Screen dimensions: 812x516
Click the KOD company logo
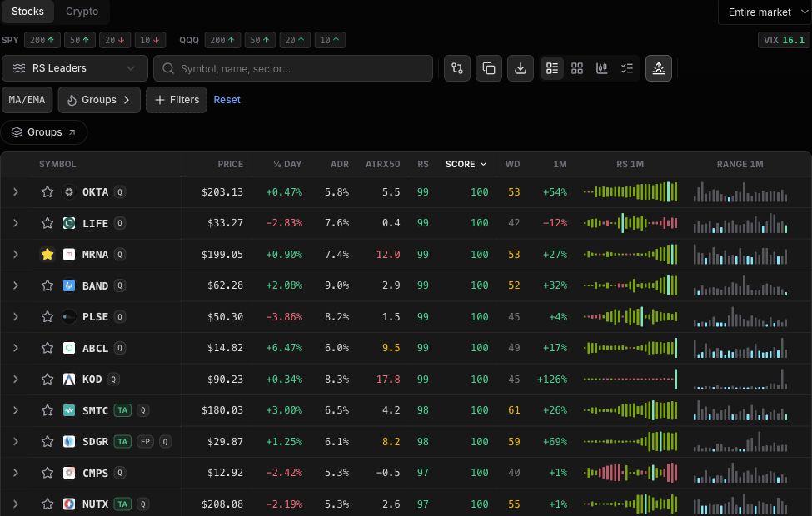69,379
